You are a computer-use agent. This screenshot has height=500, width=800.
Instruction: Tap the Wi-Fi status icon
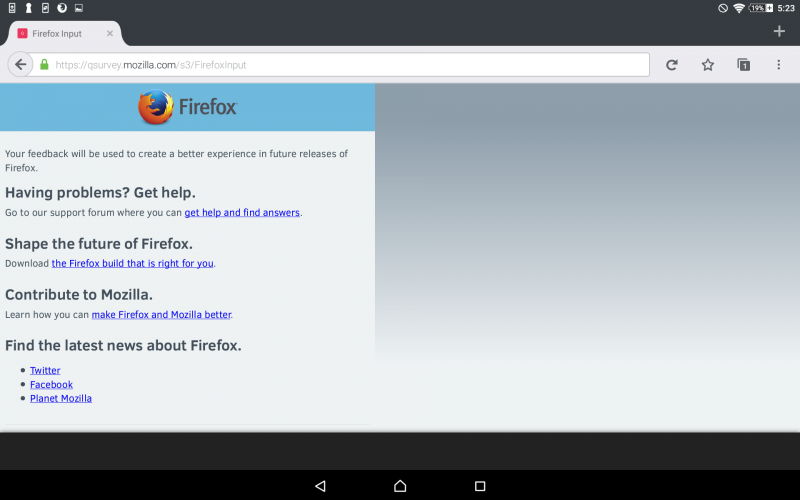pyautogui.click(x=738, y=8)
